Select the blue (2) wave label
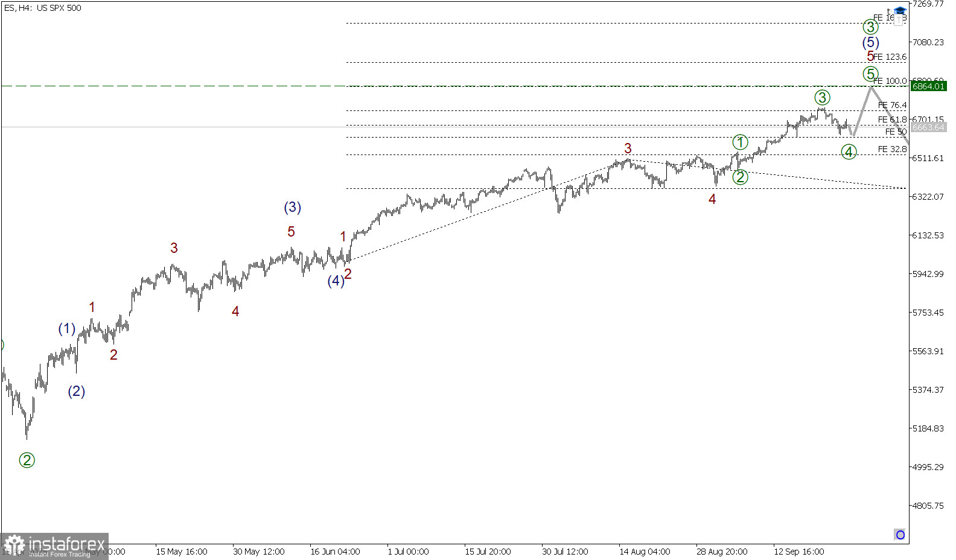 [x=77, y=392]
